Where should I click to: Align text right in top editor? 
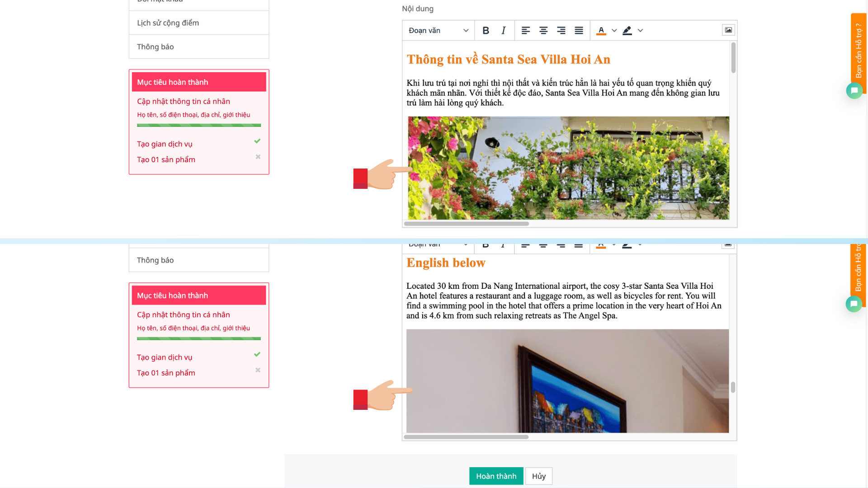pos(561,30)
